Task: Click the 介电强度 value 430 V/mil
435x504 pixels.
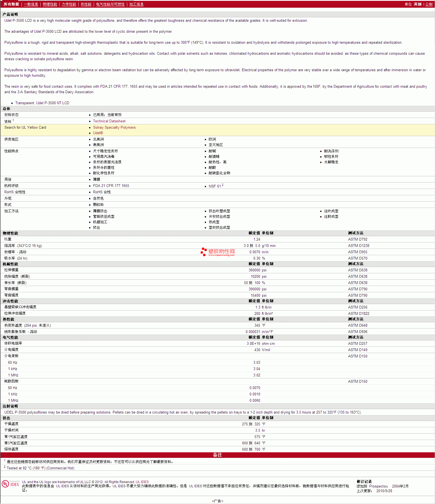Action: pos(262,350)
